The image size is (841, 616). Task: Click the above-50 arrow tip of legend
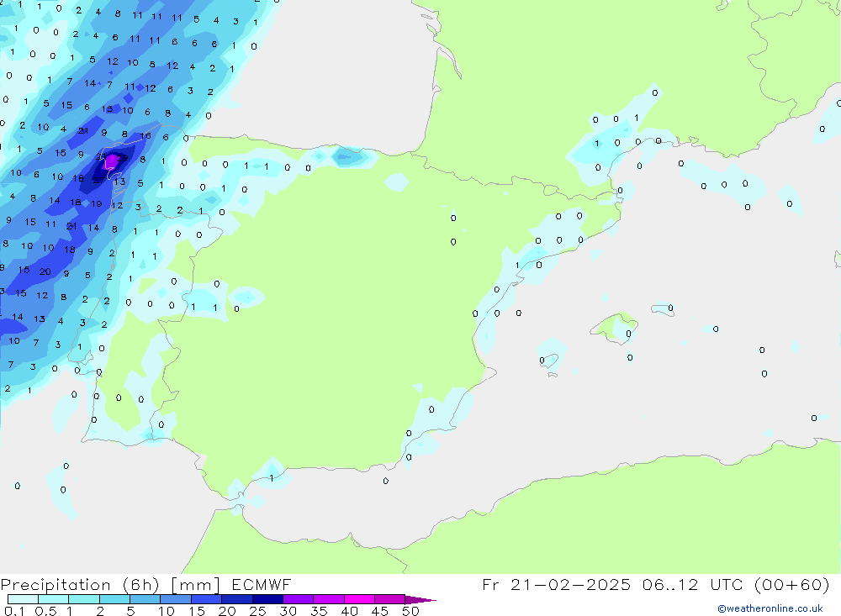tap(420, 599)
